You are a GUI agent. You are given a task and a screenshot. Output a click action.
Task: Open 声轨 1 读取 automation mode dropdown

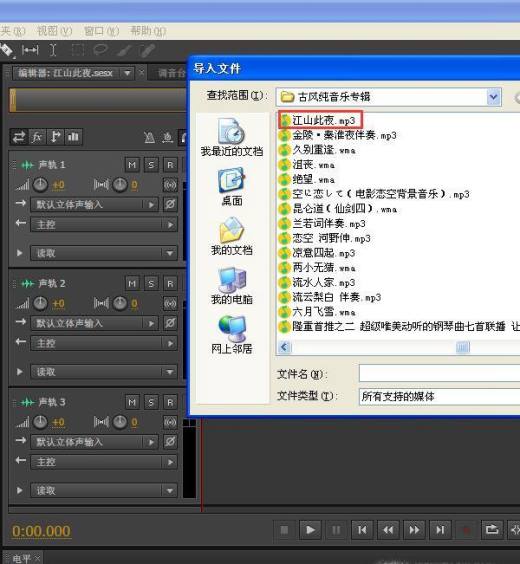point(104,253)
